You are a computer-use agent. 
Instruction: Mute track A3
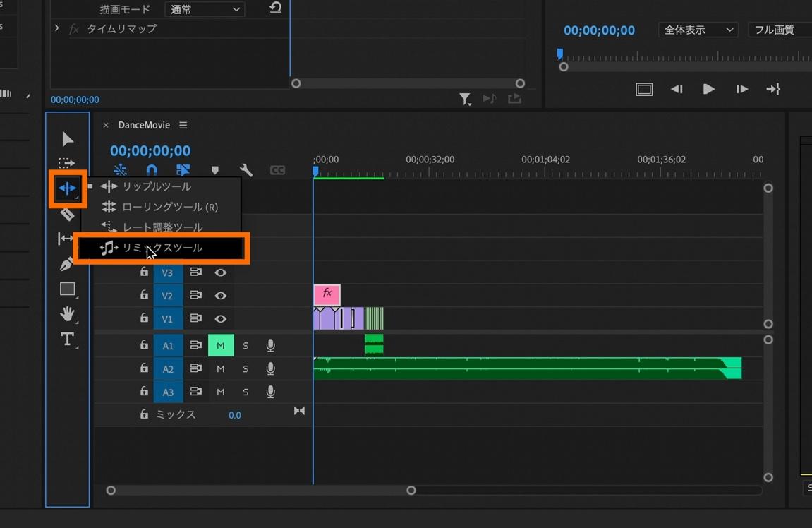pyautogui.click(x=221, y=392)
